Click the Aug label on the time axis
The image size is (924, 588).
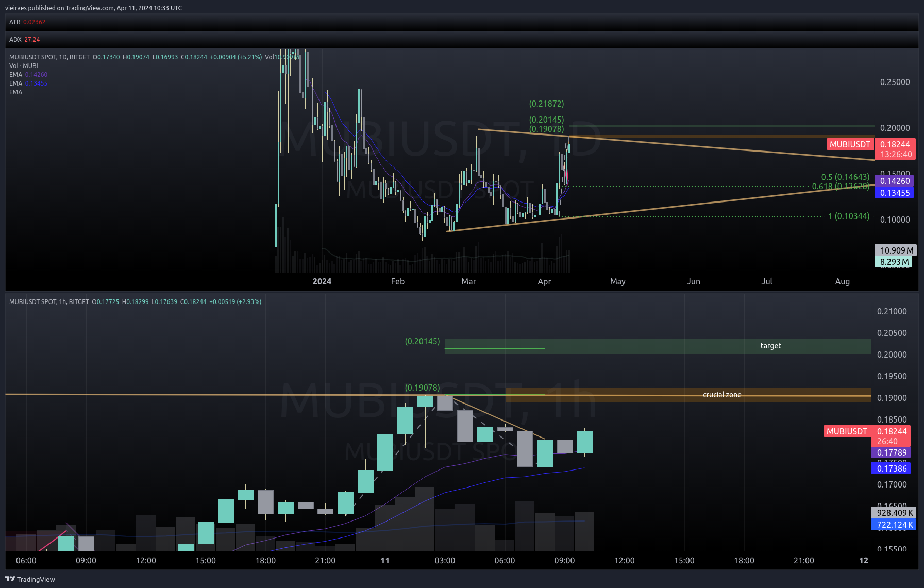843,282
